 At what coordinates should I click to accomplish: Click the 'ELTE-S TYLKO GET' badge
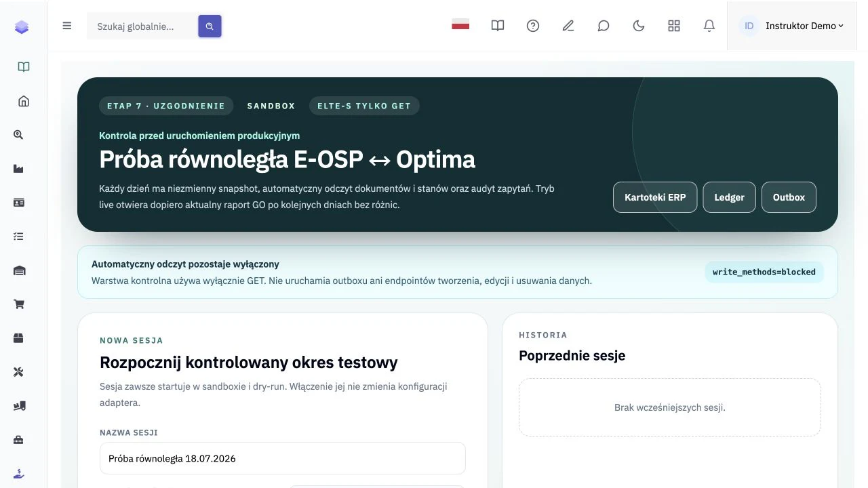tap(364, 106)
